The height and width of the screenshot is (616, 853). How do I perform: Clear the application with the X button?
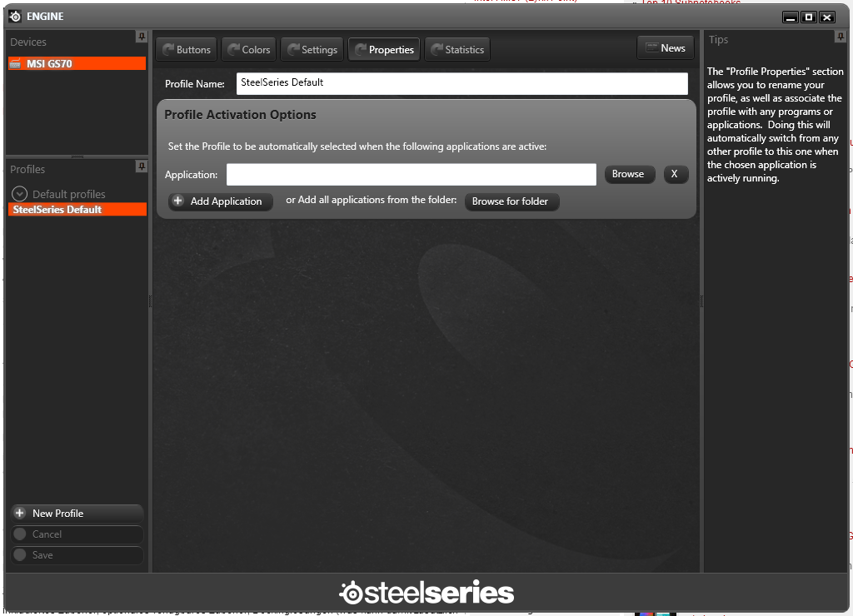pos(676,174)
